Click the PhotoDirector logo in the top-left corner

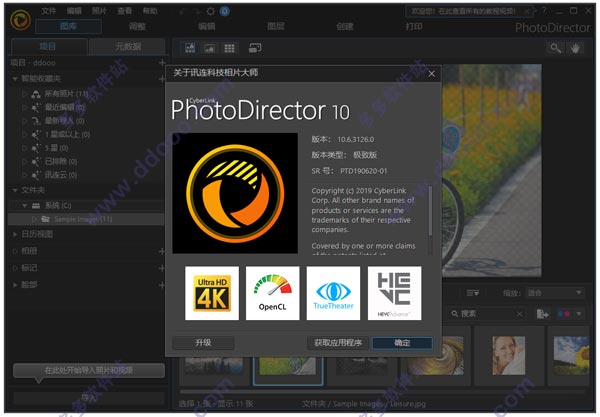point(20,19)
